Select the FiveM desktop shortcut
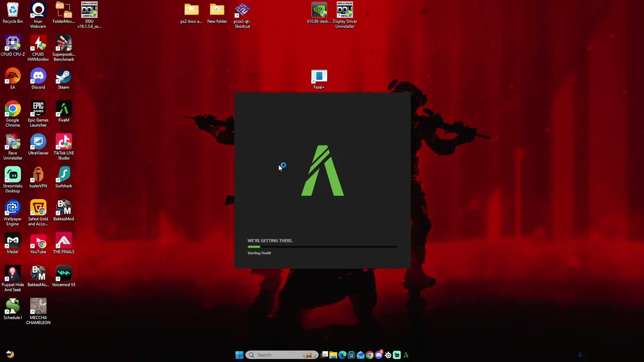The height and width of the screenshot is (362, 644). pyautogui.click(x=63, y=112)
